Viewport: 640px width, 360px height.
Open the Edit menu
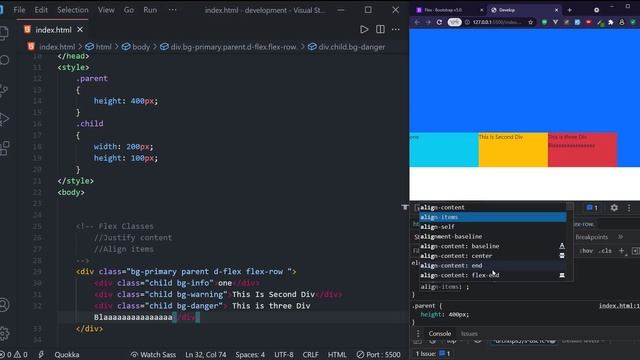41,10
